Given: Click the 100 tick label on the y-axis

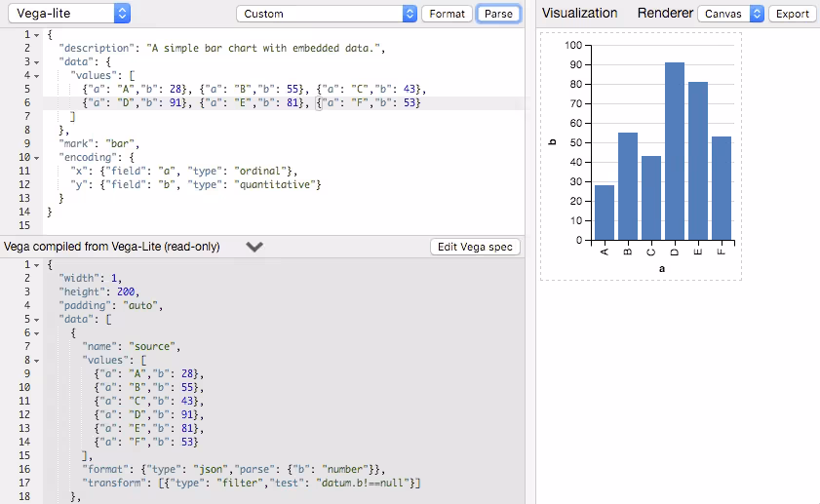Looking at the screenshot, I should (573, 45).
